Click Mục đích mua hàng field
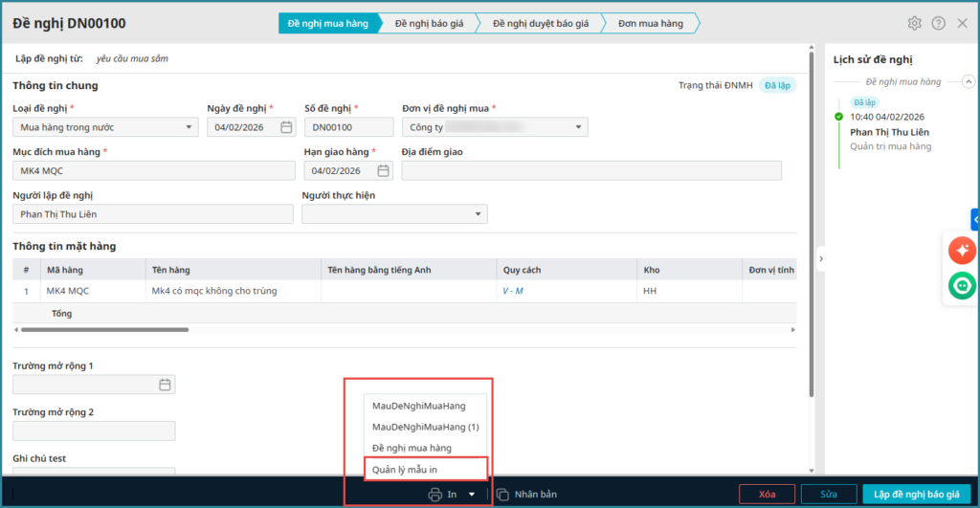This screenshot has width=980, height=508. pos(154,170)
